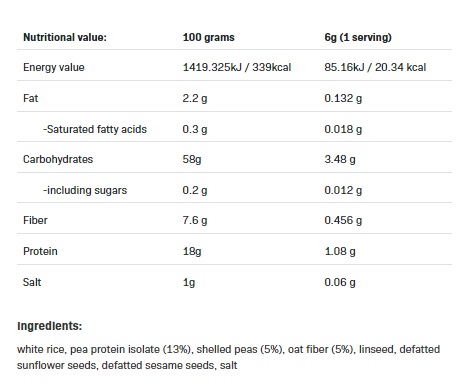Click the '0.012 g' sugars value

343,190
